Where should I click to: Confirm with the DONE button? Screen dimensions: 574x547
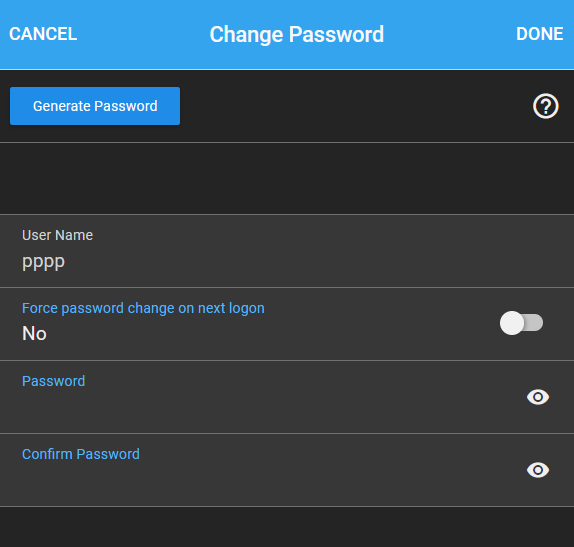pyautogui.click(x=540, y=34)
